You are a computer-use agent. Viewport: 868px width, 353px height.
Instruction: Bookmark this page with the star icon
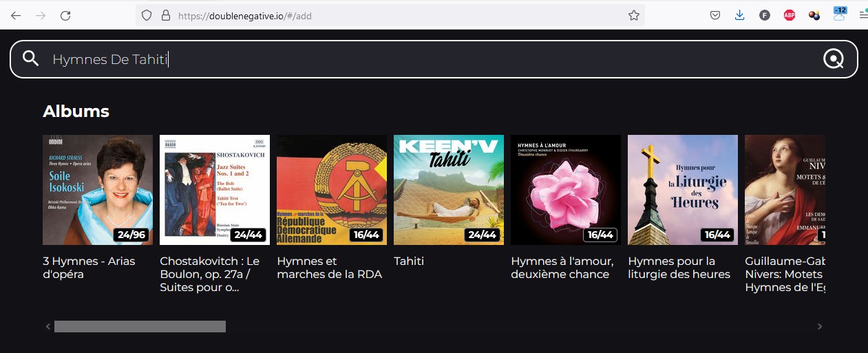[634, 15]
